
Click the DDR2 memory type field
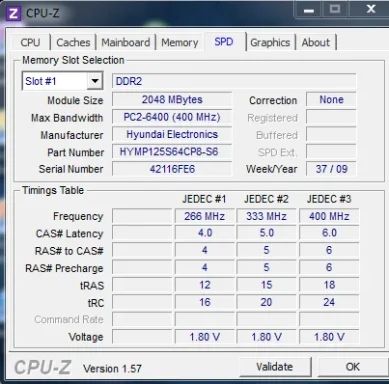(x=234, y=81)
